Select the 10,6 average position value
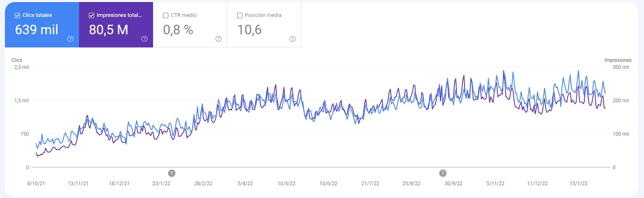644x198 pixels. (250, 30)
